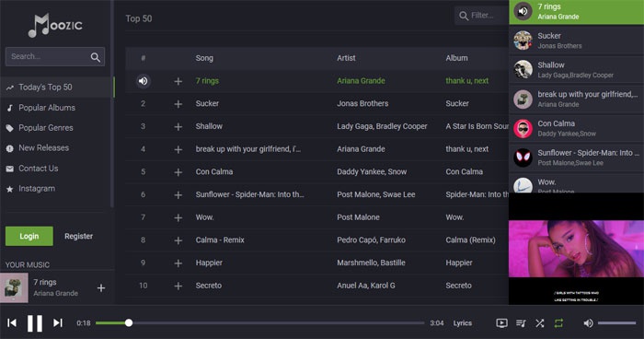Add Wow. to playlist with plus
The height and width of the screenshot is (339, 644).
tap(178, 217)
